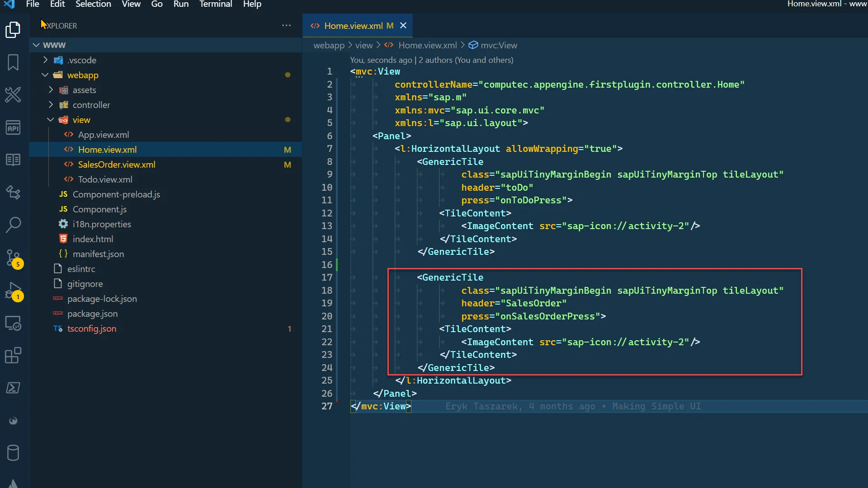Screen dimensions: 868x488
Task: Scroll the editor to line 27
Action: point(381,406)
